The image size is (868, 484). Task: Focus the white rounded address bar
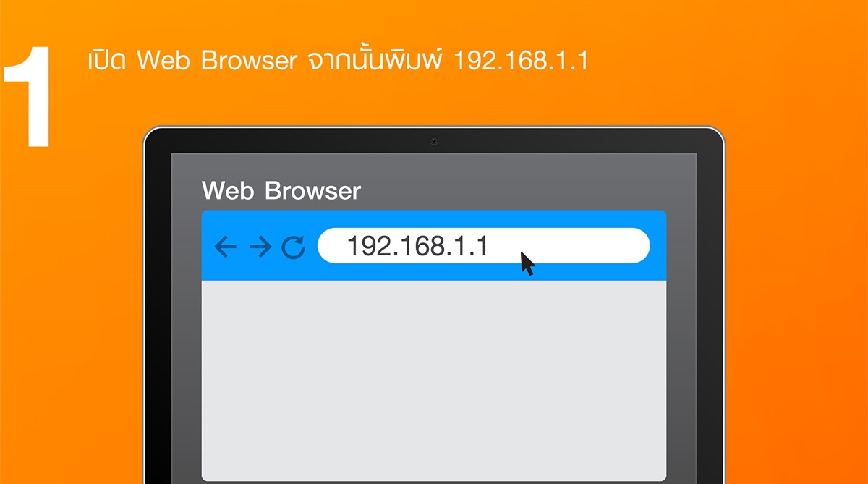point(483,246)
